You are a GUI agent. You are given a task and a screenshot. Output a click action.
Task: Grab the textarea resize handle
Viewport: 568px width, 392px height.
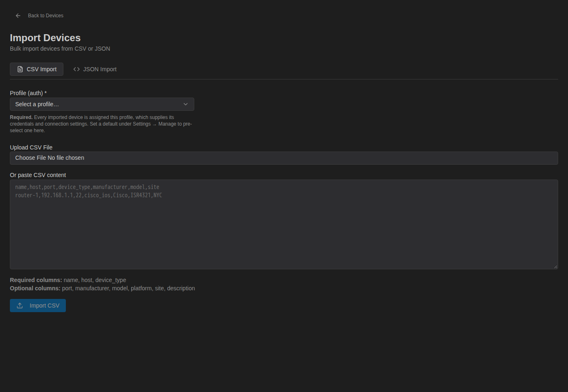click(x=555, y=266)
